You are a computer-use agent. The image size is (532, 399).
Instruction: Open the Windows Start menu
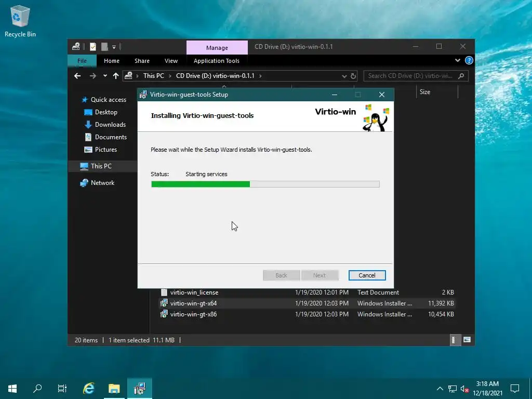coord(12,389)
